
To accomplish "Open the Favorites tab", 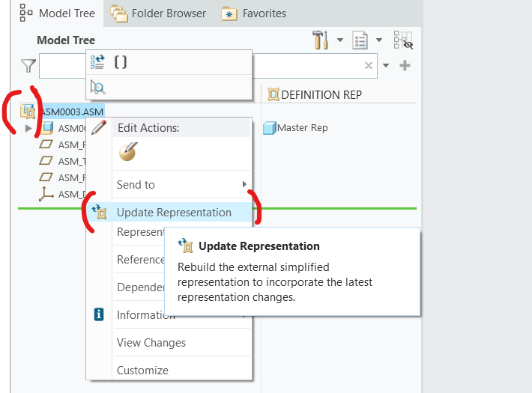I will tap(254, 13).
